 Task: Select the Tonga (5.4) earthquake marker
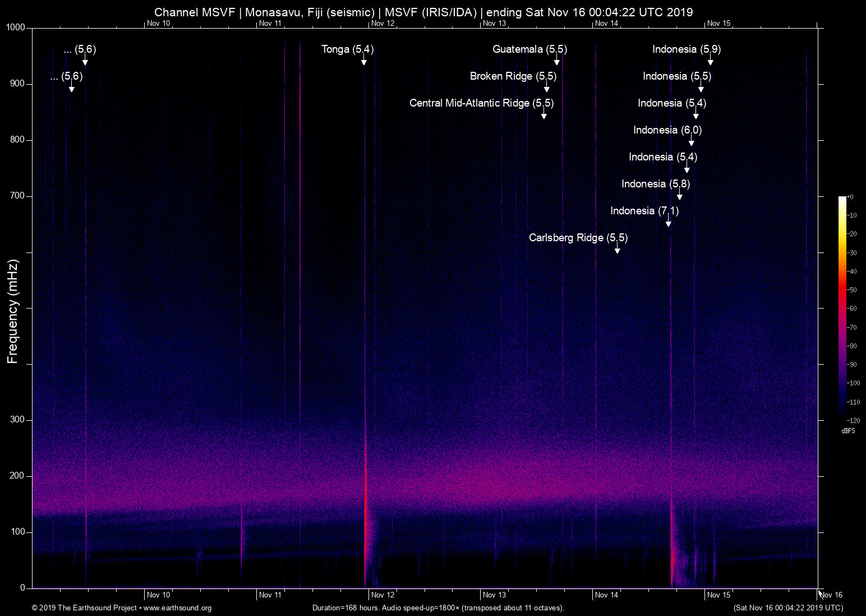tap(347, 49)
